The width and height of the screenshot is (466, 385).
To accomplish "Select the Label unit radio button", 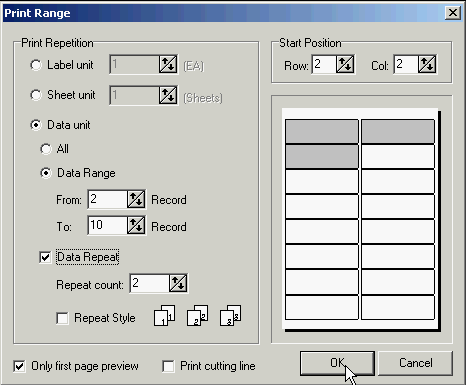I will click(x=36, y=65).
